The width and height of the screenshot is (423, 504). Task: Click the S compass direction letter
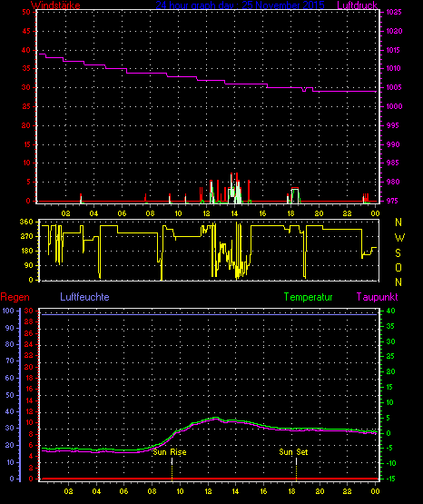(398, 253)
